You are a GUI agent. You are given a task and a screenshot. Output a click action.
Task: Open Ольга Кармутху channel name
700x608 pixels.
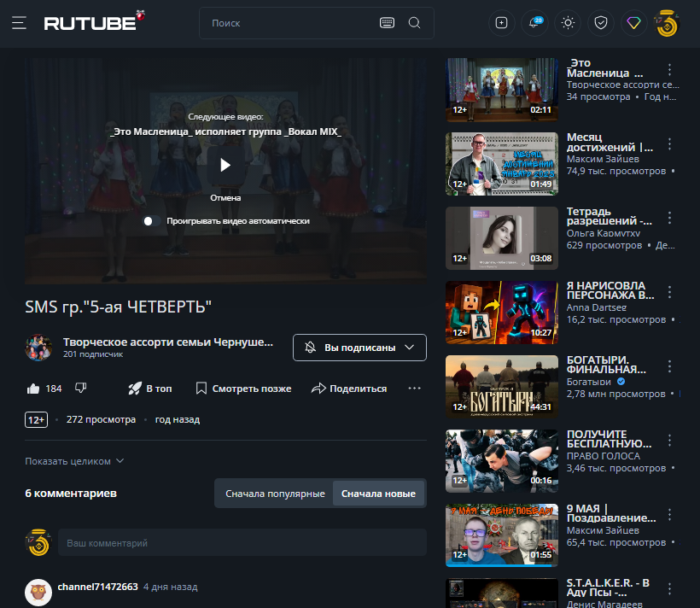tap(604, 233)
